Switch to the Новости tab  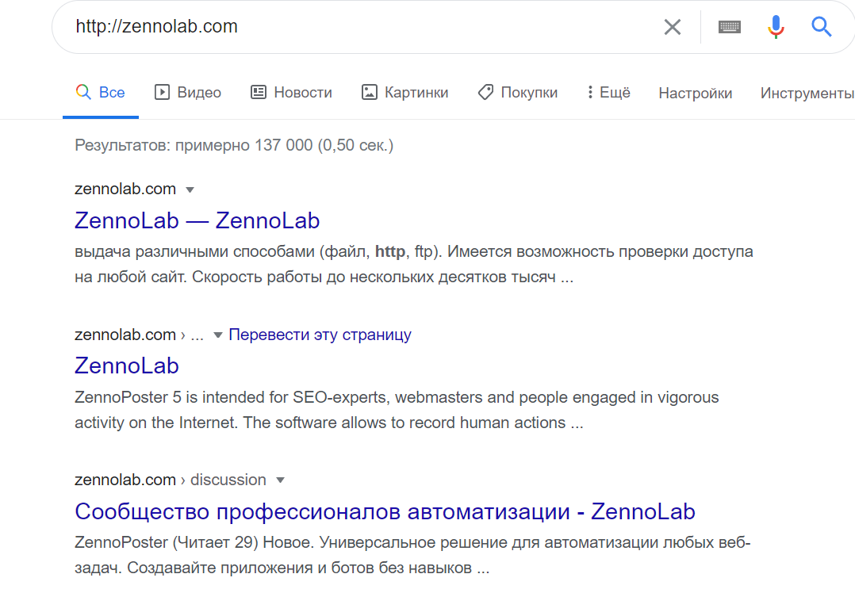click(x=291, y=92)
